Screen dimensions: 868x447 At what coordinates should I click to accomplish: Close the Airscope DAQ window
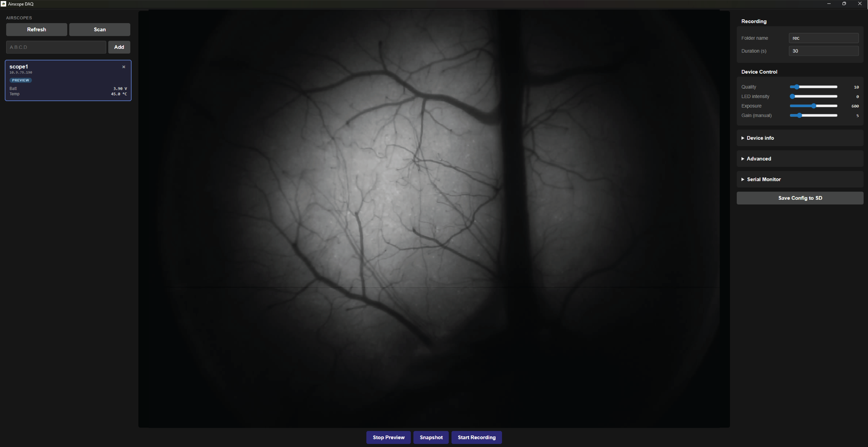[860, 4]
